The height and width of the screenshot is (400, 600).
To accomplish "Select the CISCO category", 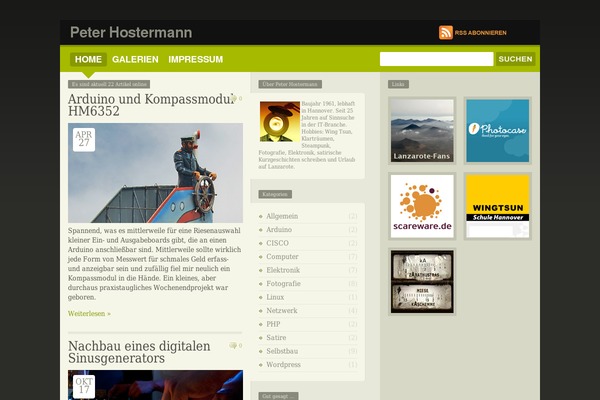I will tap(277, 243).
